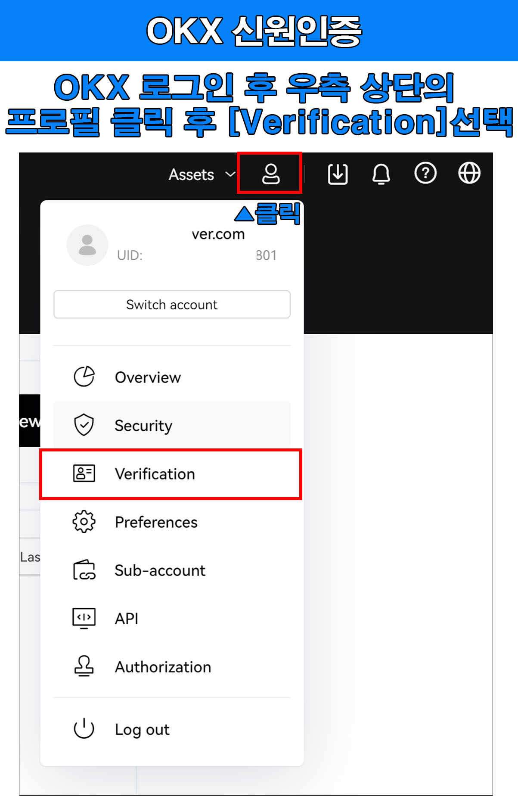Click the Authorization stamp icon

pos(84,666)
